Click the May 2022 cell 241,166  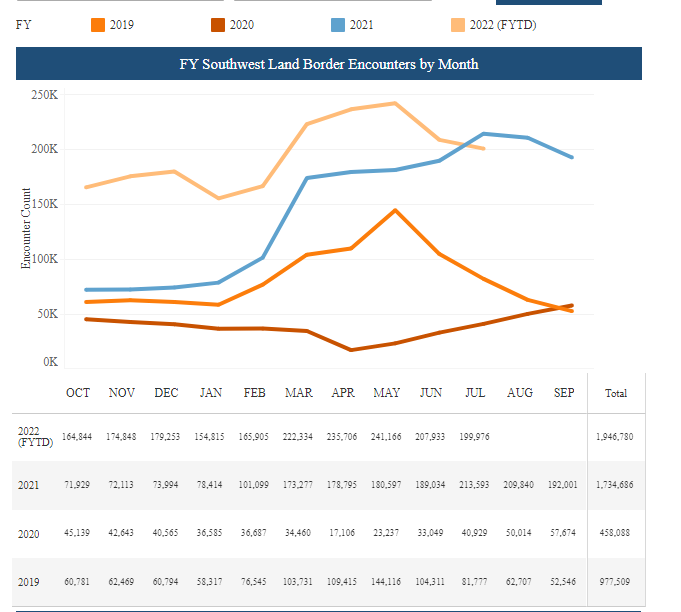pyautogui.click(x=387, y=437)
